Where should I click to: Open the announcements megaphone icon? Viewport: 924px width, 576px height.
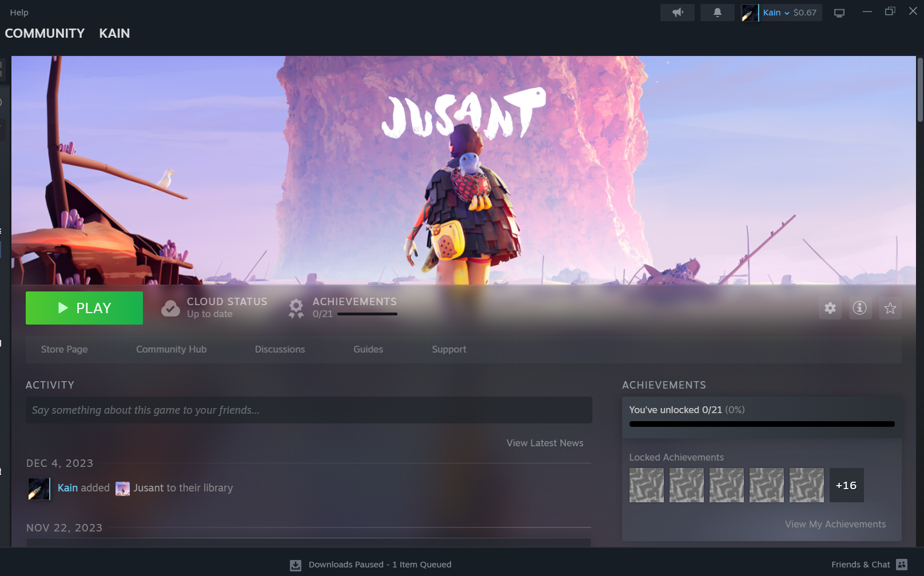pyautogui.click(x=678, y=13)
